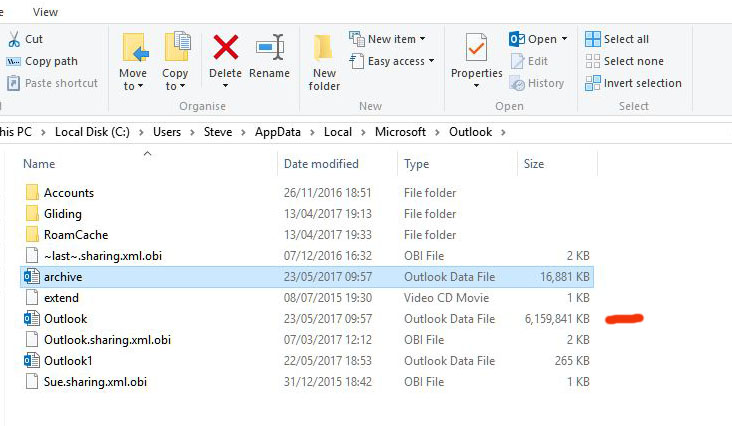Open the Delete dropdown arrow
The width and height of the screenshot is (732, 426).
[225, 86]
